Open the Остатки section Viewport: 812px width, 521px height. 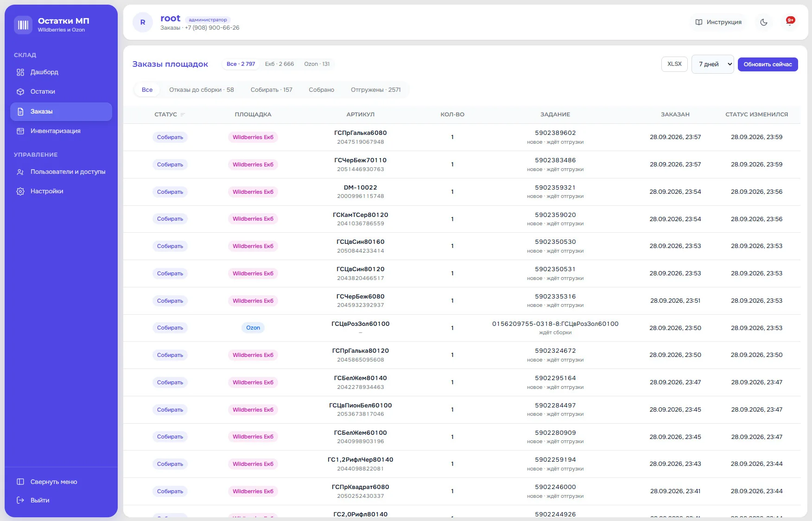[x=61, y=92]
